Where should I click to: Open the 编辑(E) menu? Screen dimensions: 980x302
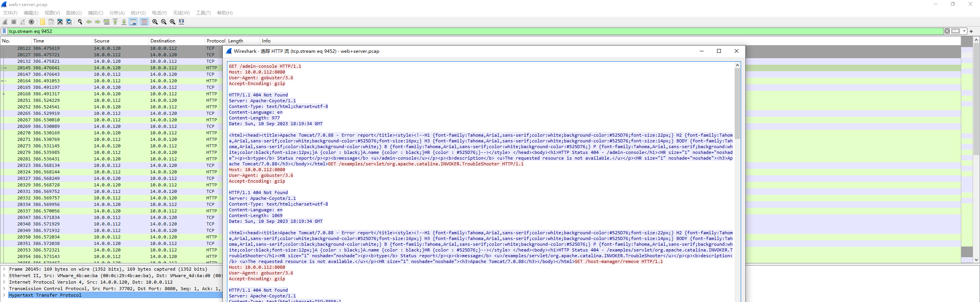point(31,13)
